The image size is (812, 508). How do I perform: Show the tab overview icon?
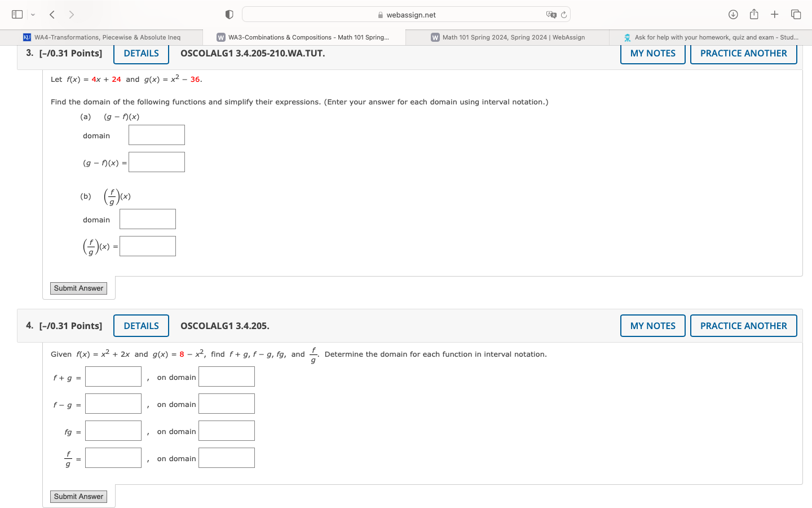[796, 15]
